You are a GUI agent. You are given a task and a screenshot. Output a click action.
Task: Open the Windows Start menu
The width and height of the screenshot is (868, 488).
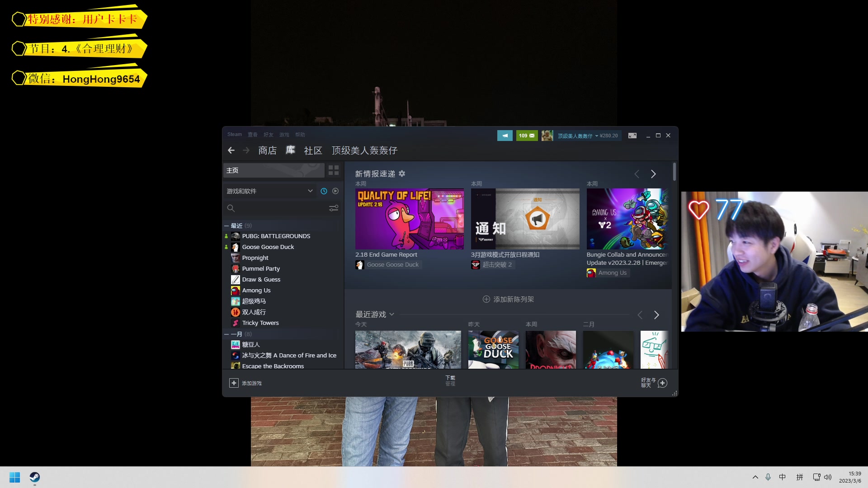pos(15,478)
